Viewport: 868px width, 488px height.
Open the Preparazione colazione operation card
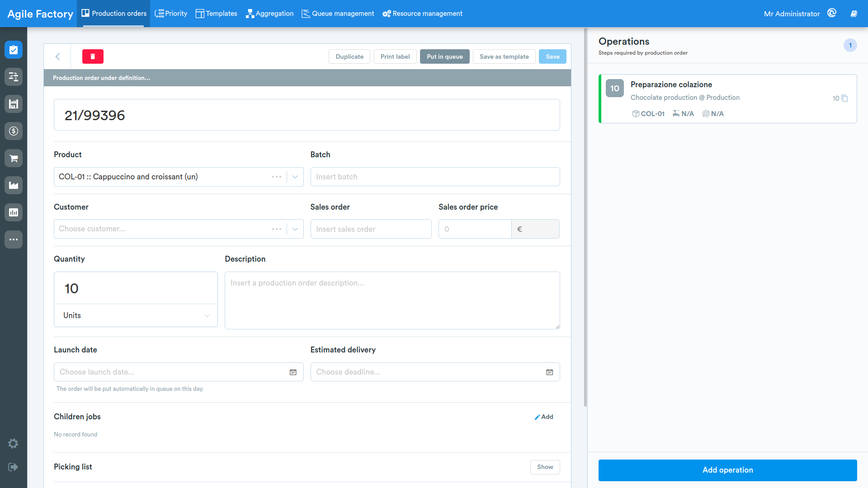728,99
